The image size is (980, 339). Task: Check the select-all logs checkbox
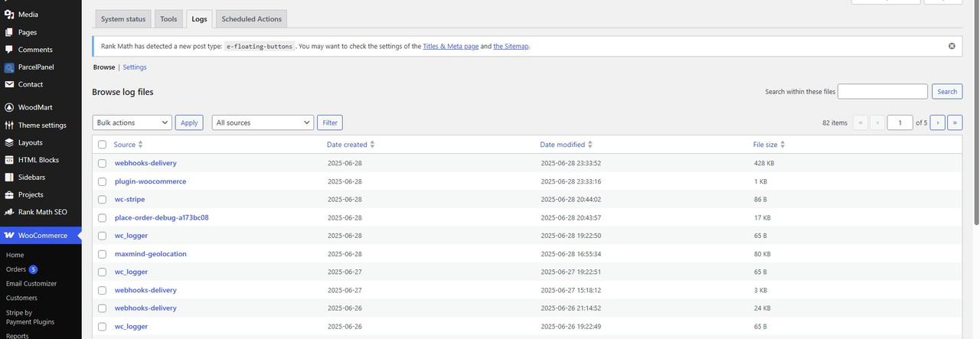click(x=103, y=145)
